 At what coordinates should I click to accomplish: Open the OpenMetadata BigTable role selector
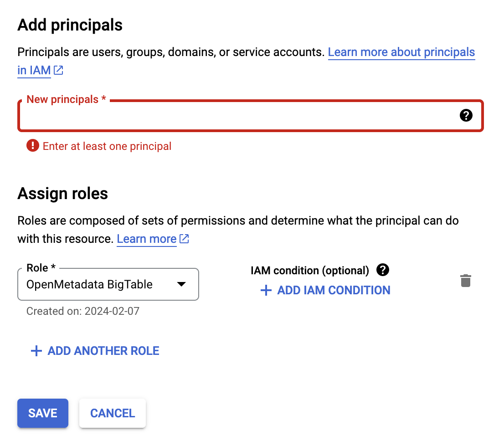click(x=108, y=284)
